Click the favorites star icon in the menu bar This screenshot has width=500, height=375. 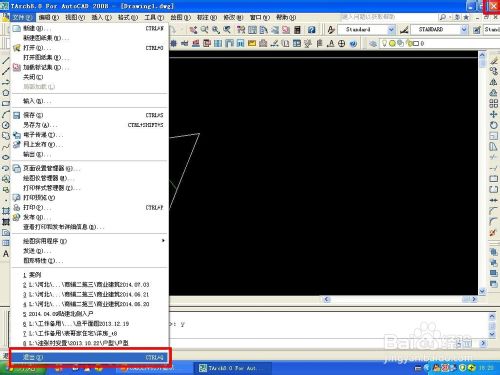tap(466, 17)
